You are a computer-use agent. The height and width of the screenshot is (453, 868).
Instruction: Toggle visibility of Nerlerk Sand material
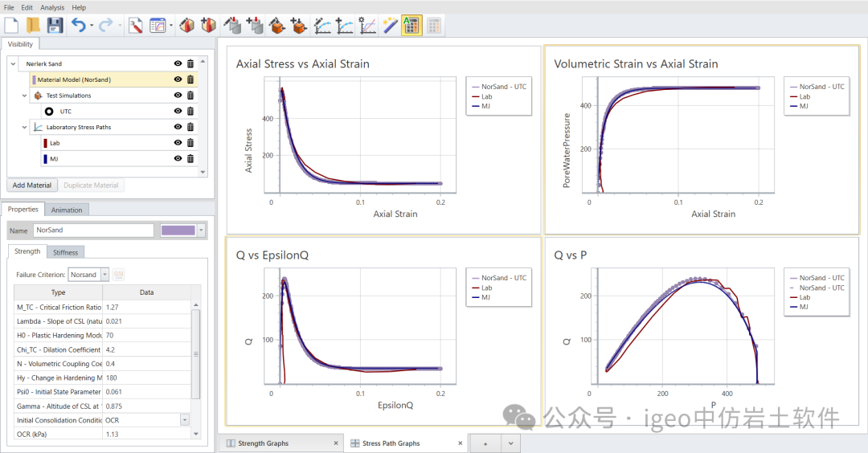(x=178, y=63)
